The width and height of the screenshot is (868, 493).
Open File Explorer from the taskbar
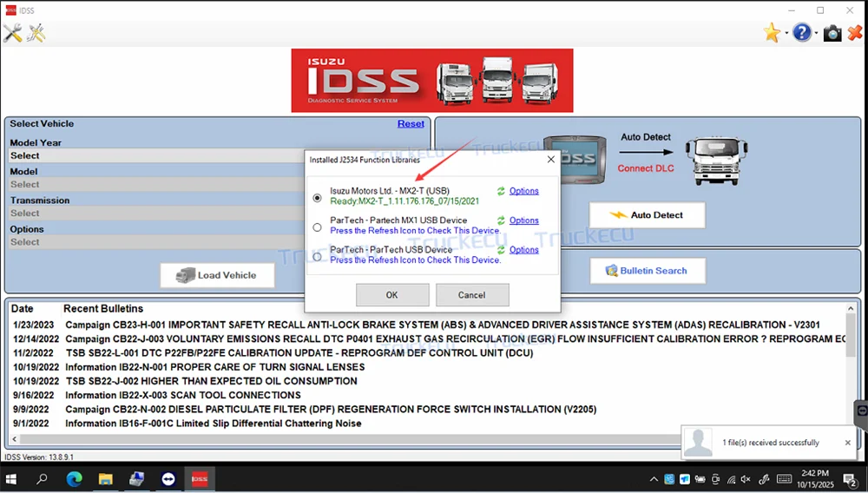pyautogui.click(x=105, y=479)
